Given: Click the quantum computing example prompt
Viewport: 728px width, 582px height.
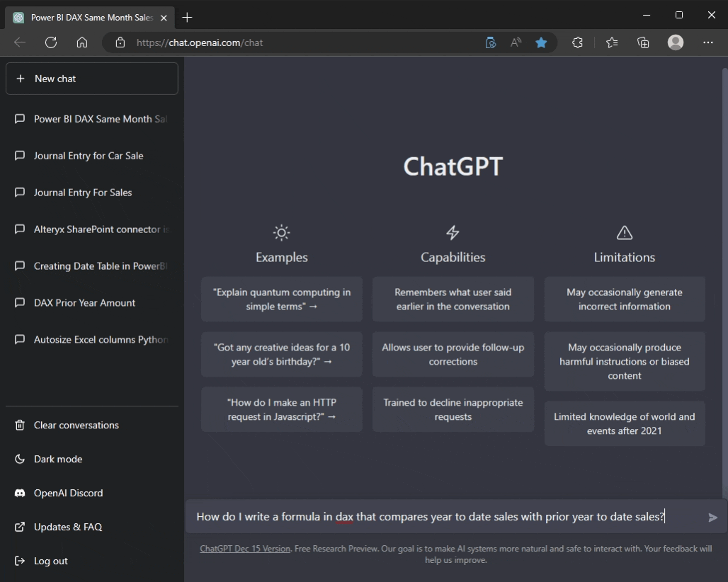Looking at the screenshot, I should tap(281, 299).
